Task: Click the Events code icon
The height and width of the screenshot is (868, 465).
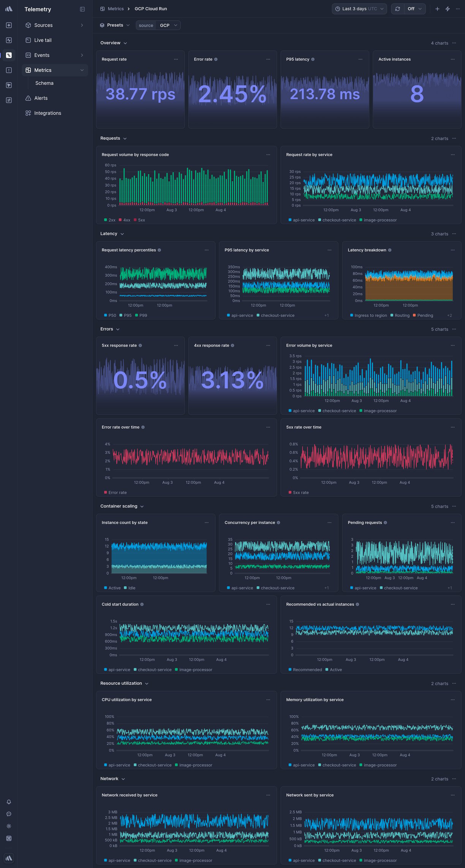Action: (28, 55)
